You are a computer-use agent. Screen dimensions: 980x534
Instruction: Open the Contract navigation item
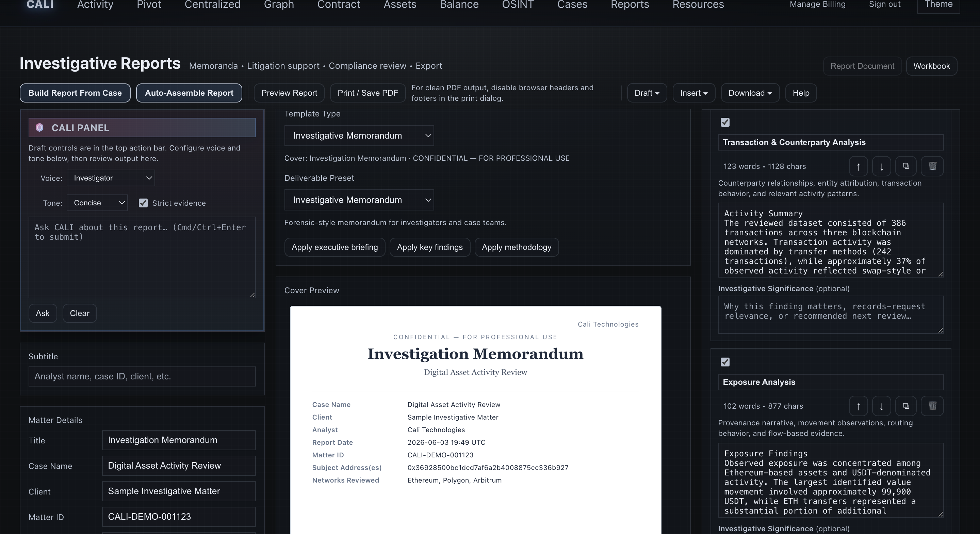point(339,4)
